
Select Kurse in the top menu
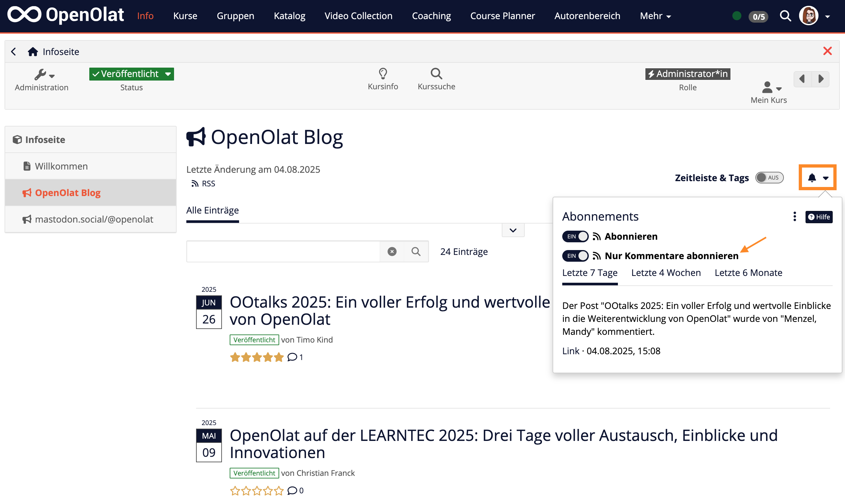click(x=185, y=16)
